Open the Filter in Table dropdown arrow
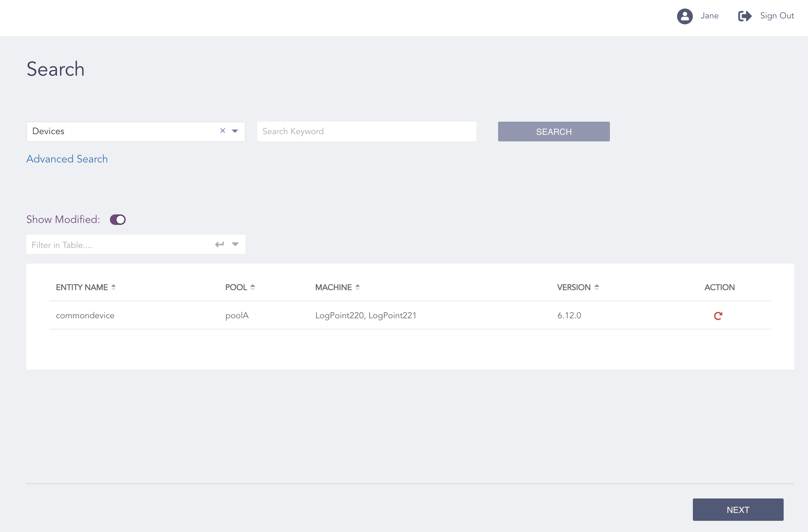This screenshot has height=532, width=808. tap(235, 244)
